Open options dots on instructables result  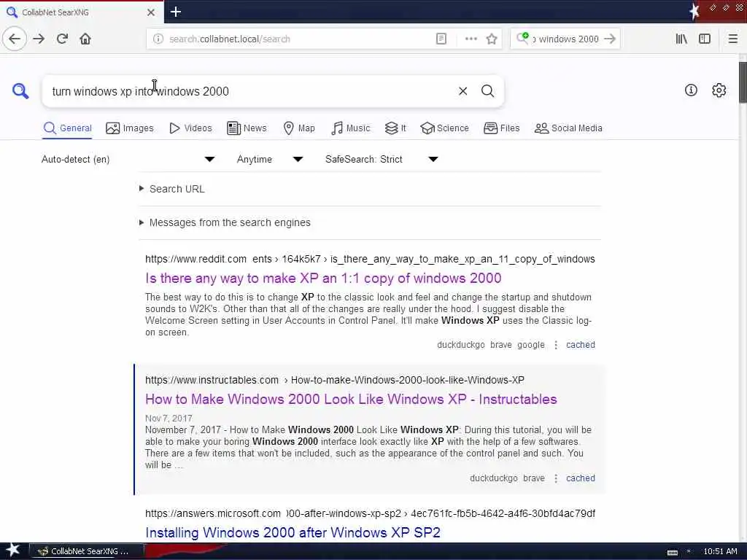(x=555, y=478)
